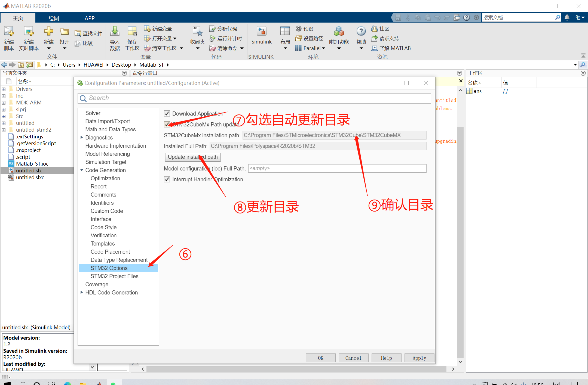Click the taskbar search icon

coord(23,383)
